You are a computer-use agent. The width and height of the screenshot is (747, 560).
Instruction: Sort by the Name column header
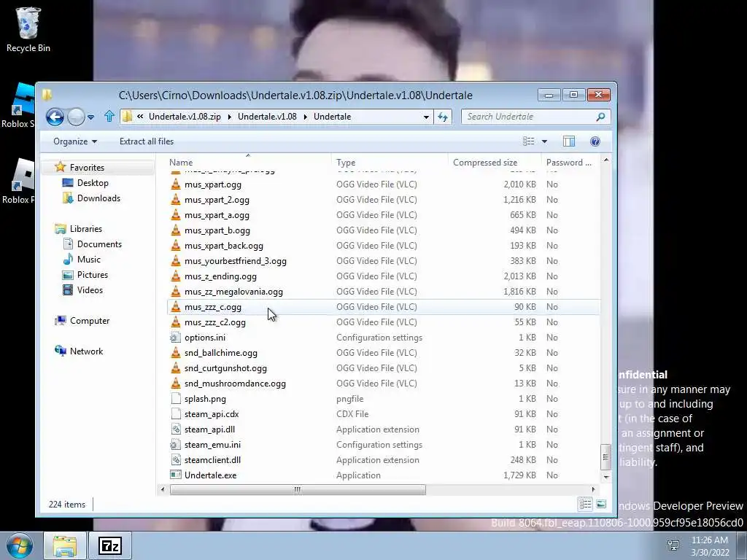click(181, 163)
